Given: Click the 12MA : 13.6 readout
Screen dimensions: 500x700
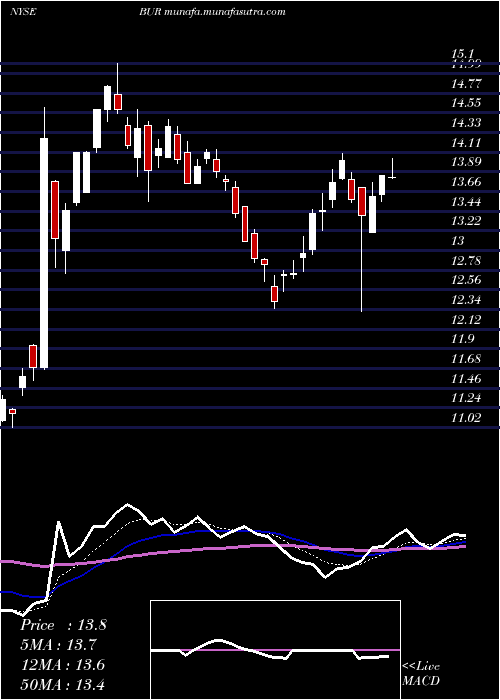Looking at the screenshot, I should click(x=63, y=665).
